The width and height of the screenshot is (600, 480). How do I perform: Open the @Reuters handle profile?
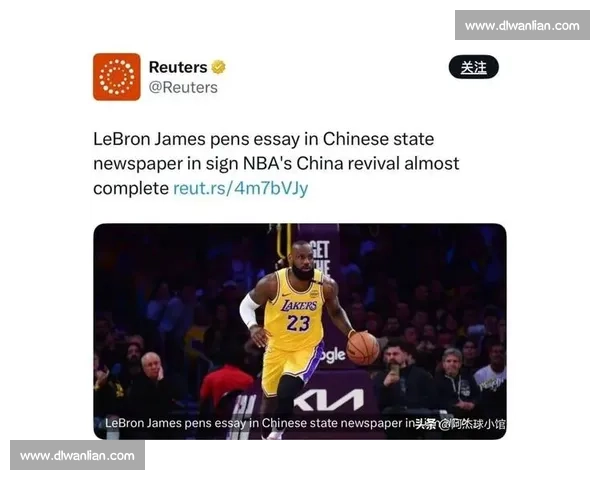(183, 87)
